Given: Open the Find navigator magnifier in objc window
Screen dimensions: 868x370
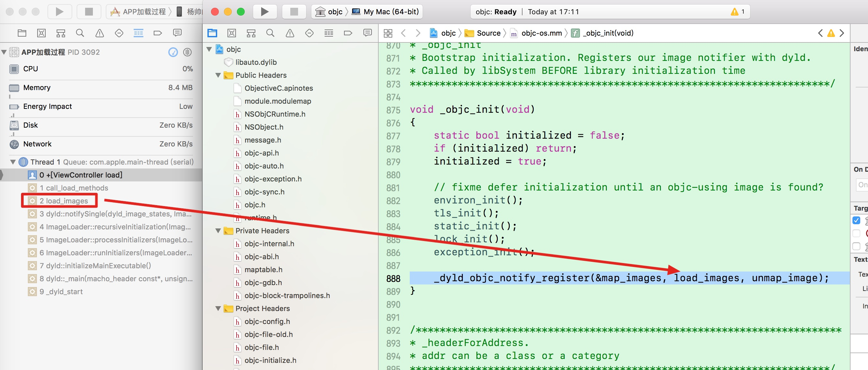Looking at the screenshot, I should pyautogui.click(x=270, y=33).
